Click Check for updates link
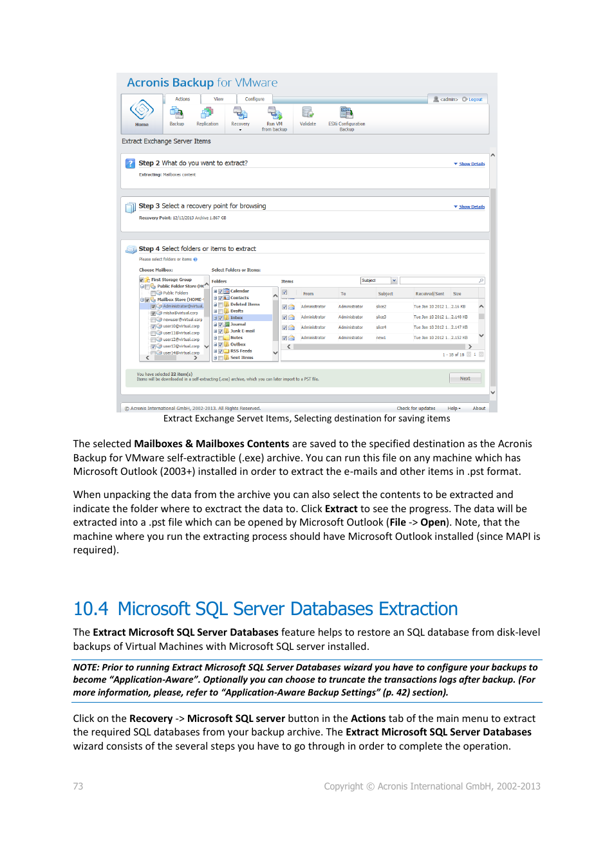This screenshot has height=868, width=614. coord(416,409)
